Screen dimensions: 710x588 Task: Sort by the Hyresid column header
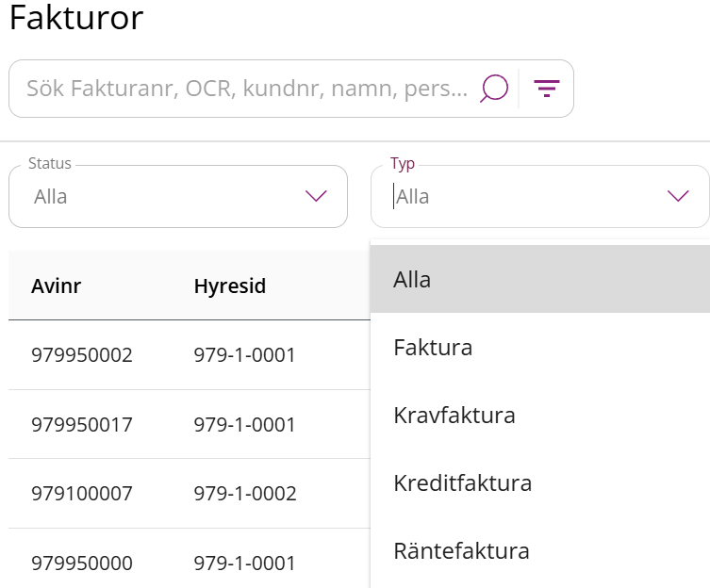pos(230,286)
